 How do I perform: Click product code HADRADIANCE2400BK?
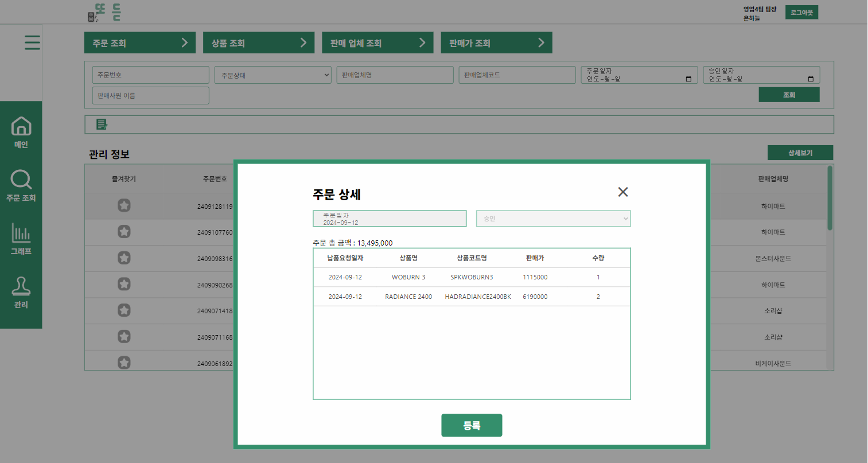(478, 297)
